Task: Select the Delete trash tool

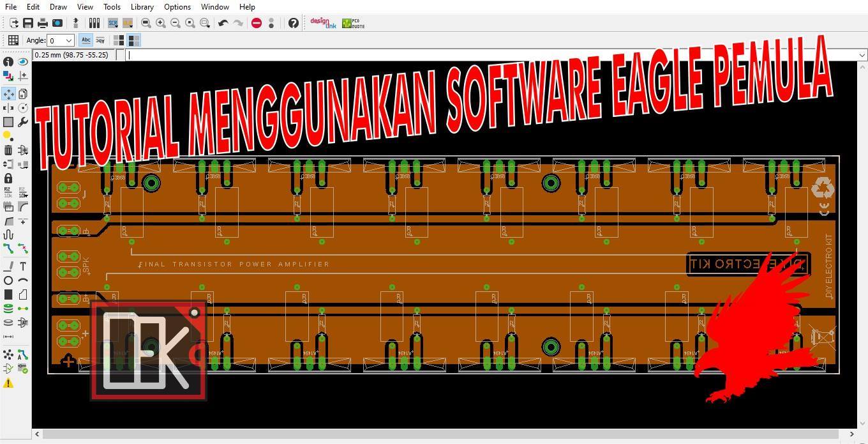Action: point(8,150)
